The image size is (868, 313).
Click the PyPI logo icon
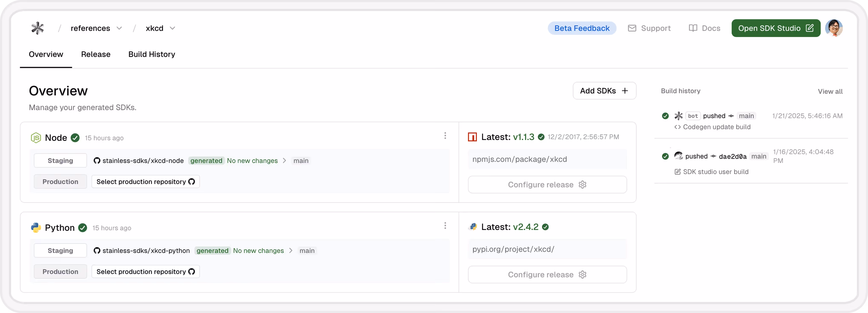pos(473,227)
